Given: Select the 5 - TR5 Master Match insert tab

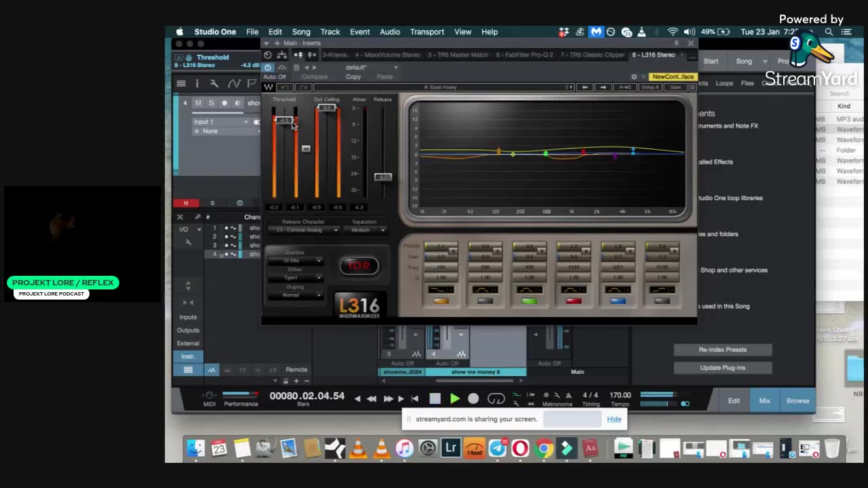Looking at the screenshot, I should (x=458, y=55).
